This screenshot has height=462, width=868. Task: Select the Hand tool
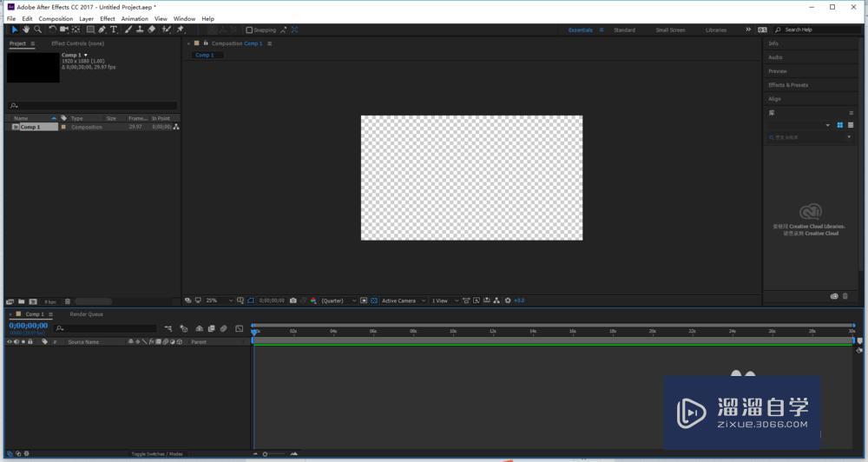26,30
